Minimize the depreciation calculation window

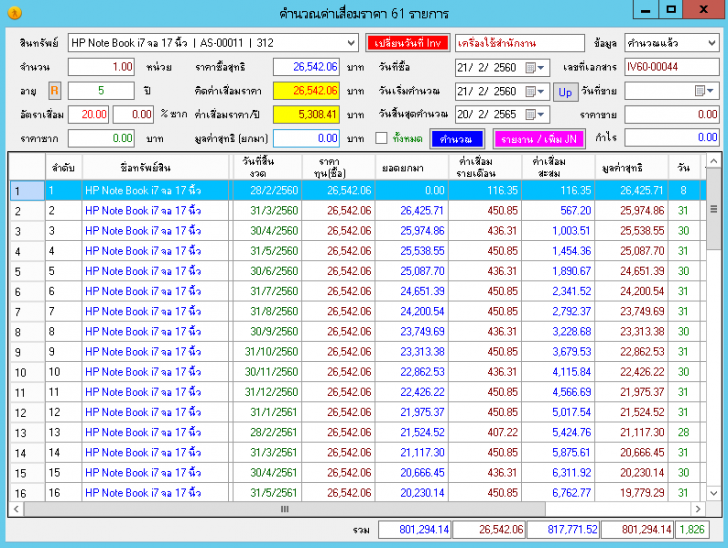(x=645, y=9)
